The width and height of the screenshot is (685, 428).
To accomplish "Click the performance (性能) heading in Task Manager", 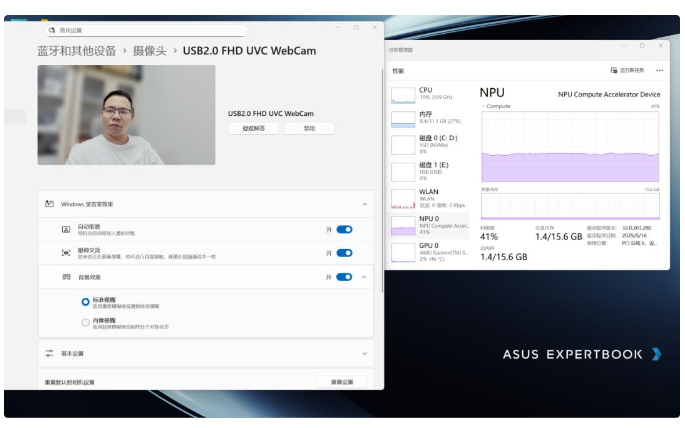I will 398,71.
